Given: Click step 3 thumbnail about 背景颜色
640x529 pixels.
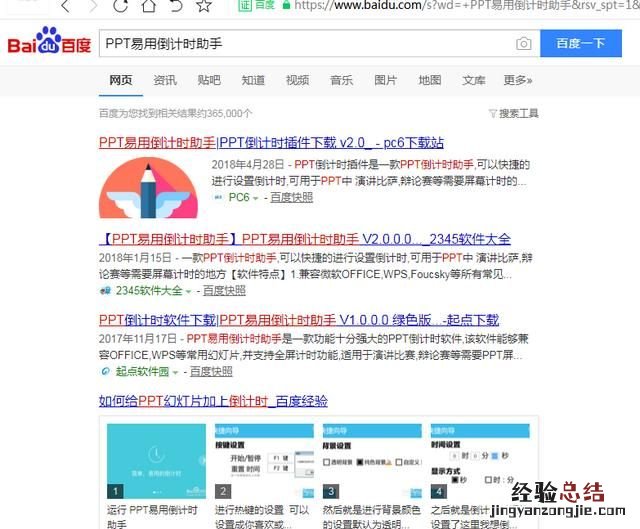Looking at the screenshot, I should click(x=372, y=461).
